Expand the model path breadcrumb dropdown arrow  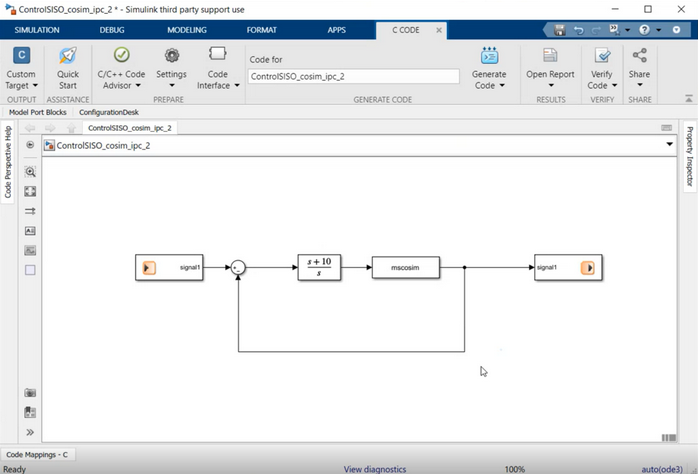point(669,145)
